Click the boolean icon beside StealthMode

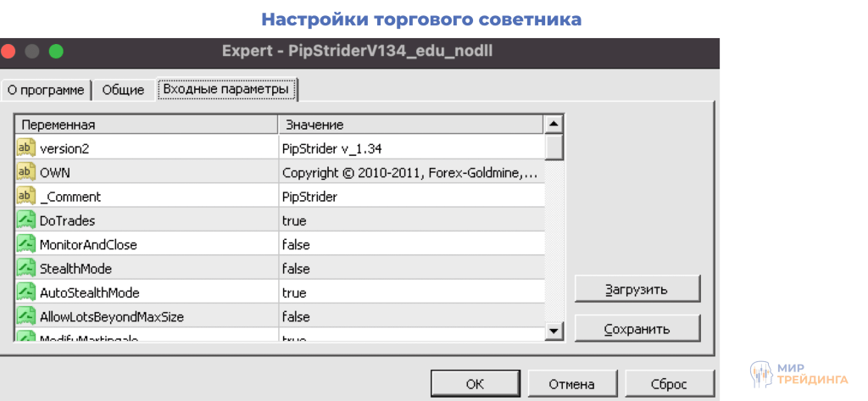pyautogui.click(x=26, y=269)
